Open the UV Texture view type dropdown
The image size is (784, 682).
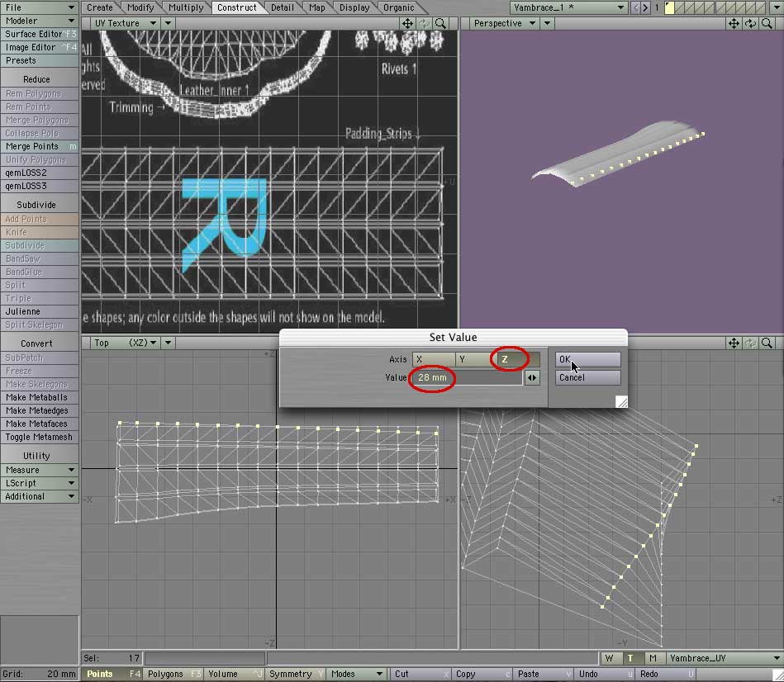125,23
